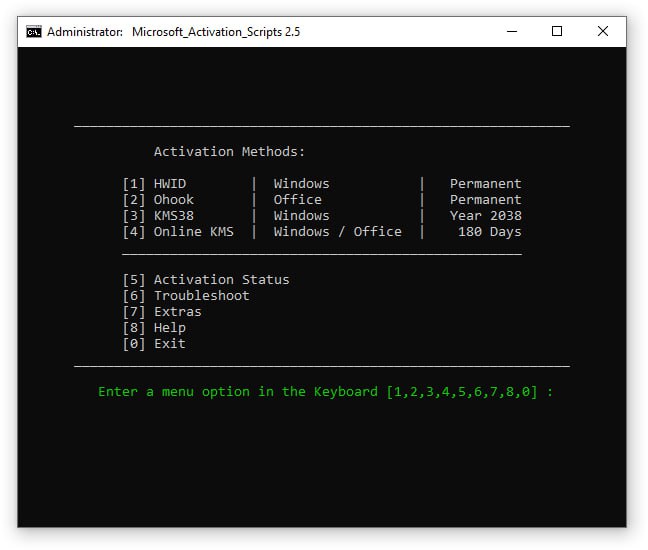Viewport: 648px width, 550px height.
Task: Select the [2] Ohook menu entry
Action: (158, 200)
